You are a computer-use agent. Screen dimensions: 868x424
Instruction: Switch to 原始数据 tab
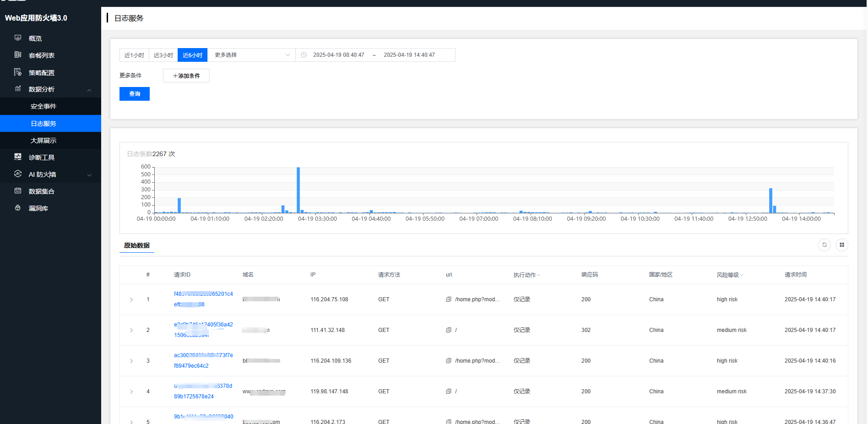pos(137,245)
